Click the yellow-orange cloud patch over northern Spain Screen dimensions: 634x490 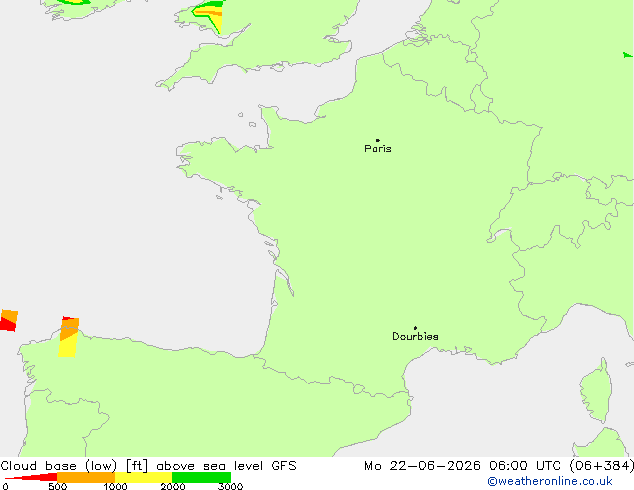click(x=69, y=337)
